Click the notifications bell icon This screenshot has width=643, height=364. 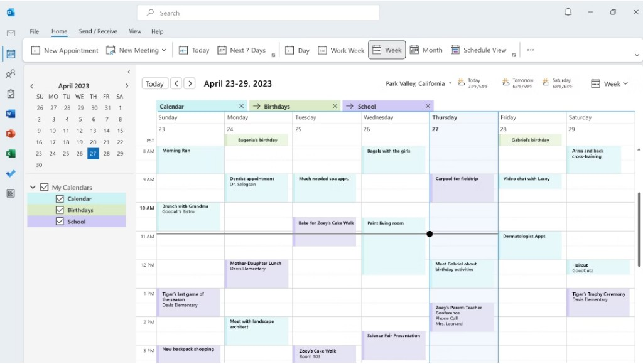[568, 12]
